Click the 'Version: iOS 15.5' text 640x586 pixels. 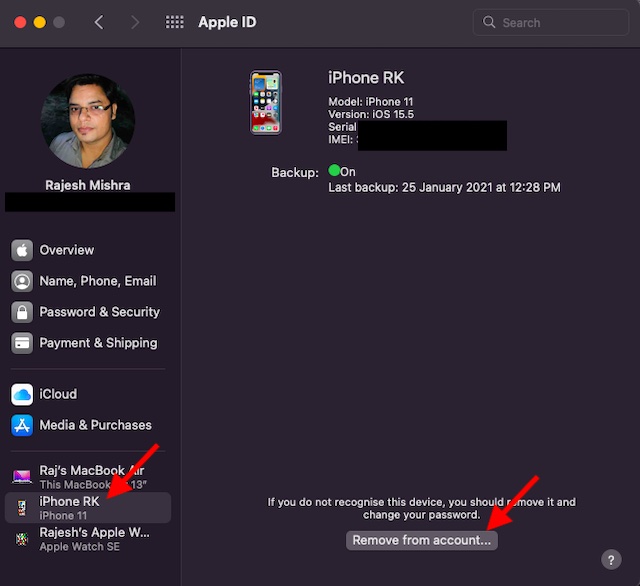(x=371, y=114)
